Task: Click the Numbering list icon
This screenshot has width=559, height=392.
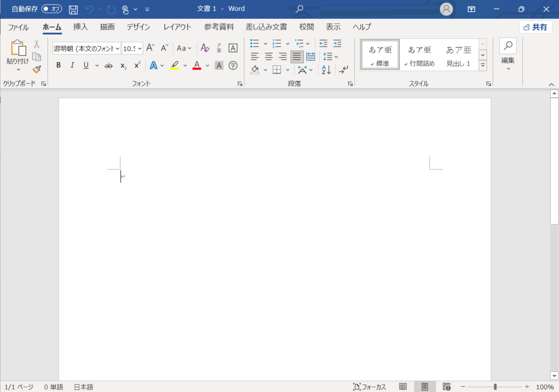Action: pyautogui.click(x=277, y=43)
